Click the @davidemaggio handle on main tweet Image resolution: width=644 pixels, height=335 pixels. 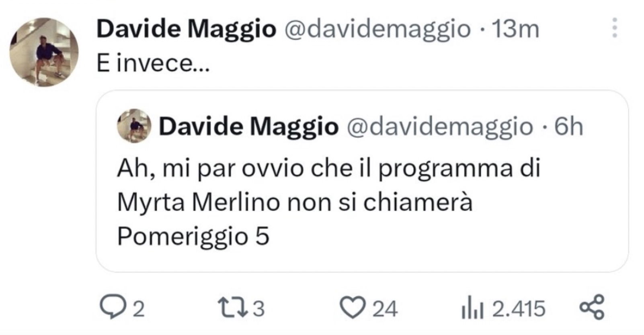(377, 29)
